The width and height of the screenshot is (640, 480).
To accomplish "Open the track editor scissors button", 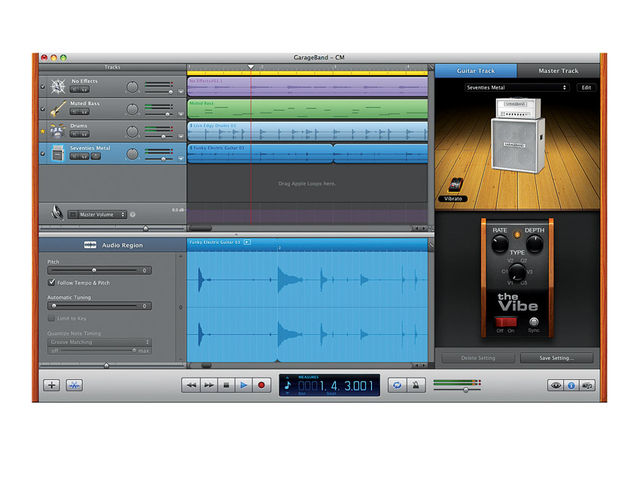I will click(x=74, y=385).
